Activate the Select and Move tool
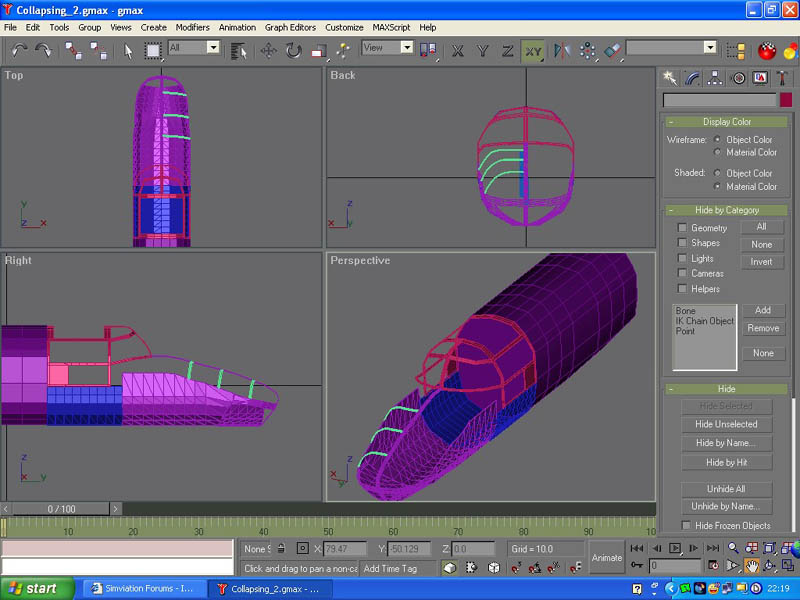The image size is (800, 600). (269, 49)
